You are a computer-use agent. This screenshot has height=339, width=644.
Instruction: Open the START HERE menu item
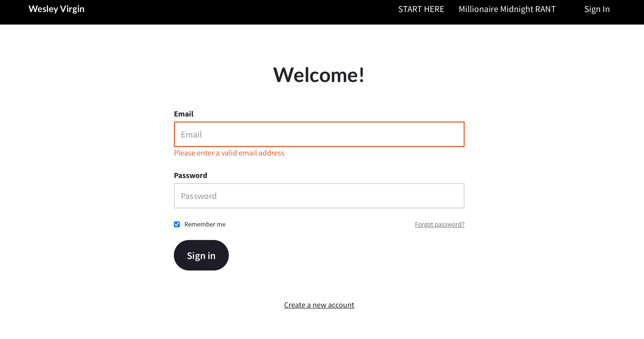pyautogui.click(x=421, y=9)
